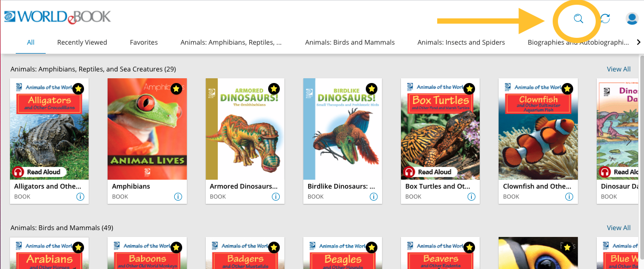The height and width of the screenshot is (269, 644).
Task: Toggle favorite star on Beagles book
Action: [x=371, y=247]
